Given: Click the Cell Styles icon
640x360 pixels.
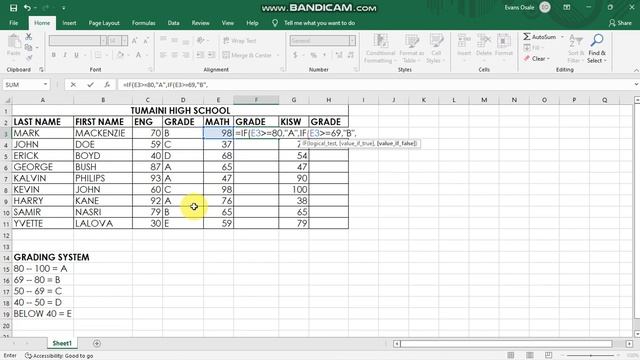Looking at the screenshot, I should coord(436,41).
